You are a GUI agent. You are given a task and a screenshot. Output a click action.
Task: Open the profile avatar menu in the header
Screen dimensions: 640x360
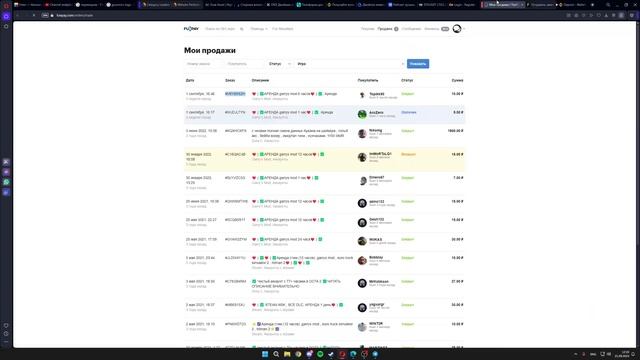click(x=457, y=29)
